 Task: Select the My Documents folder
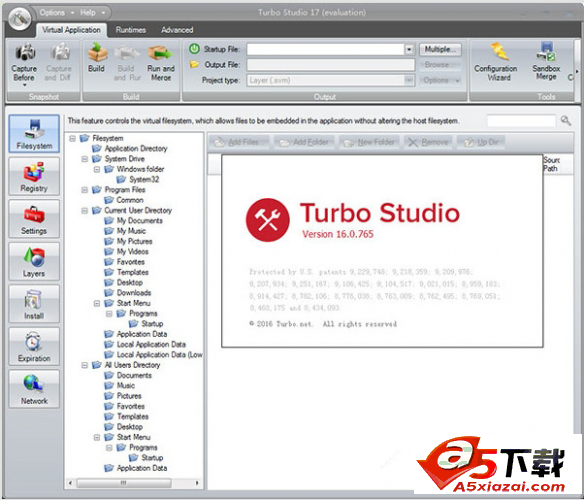pyautogui.click(x=133, y=221)
